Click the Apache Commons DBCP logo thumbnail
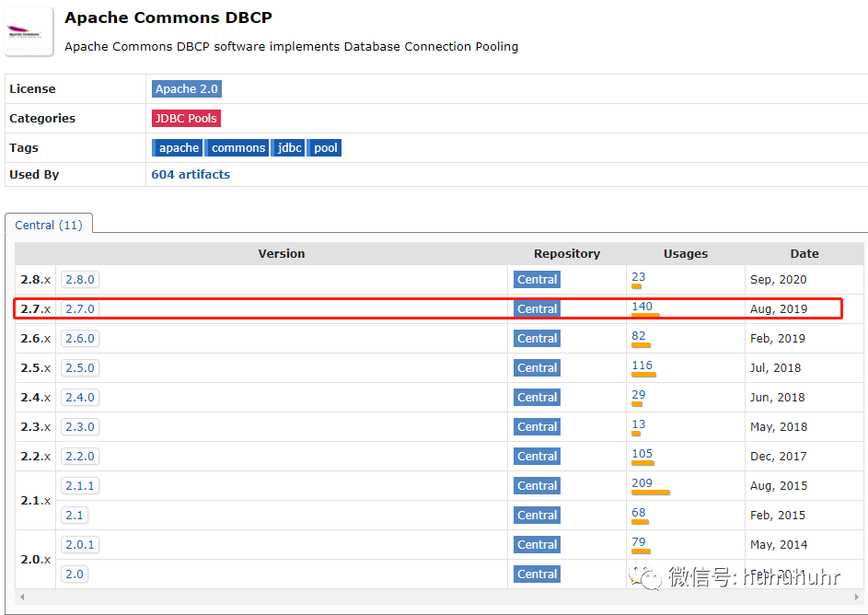 coord(29,31)
